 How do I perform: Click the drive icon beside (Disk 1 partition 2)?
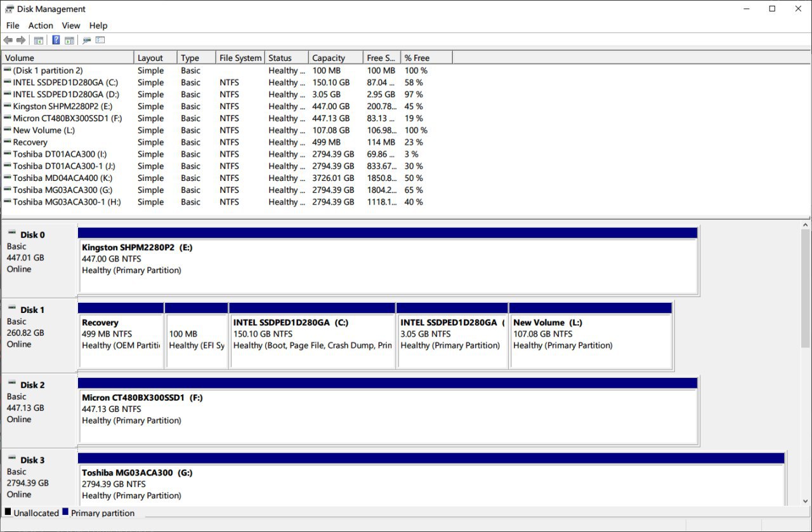point(7,70)
